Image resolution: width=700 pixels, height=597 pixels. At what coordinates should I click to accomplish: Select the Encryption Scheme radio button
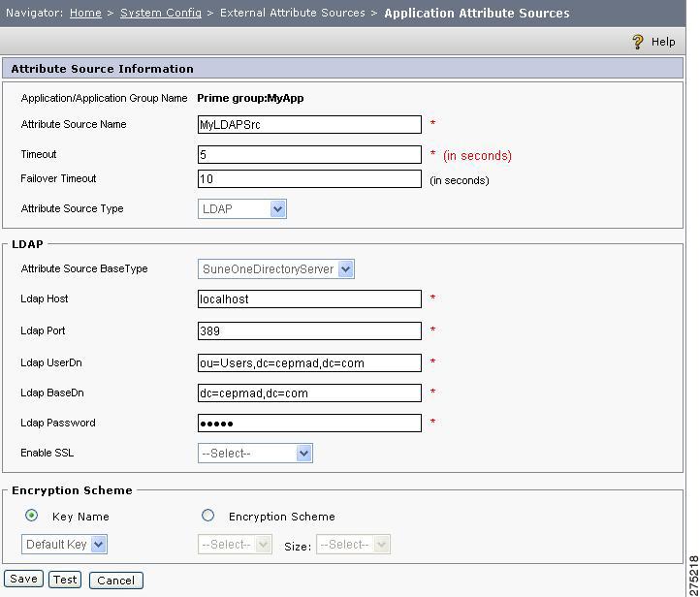click(207, 516)
